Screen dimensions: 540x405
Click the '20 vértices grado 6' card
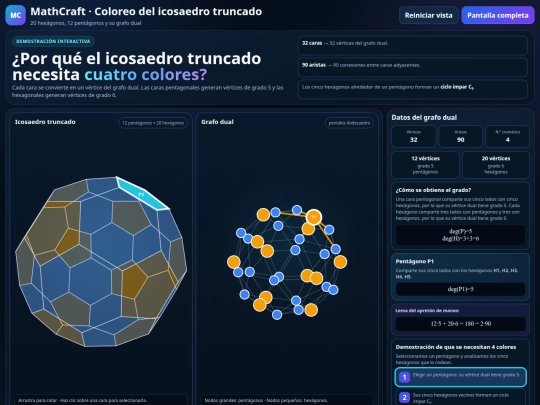tap(496, 165)
